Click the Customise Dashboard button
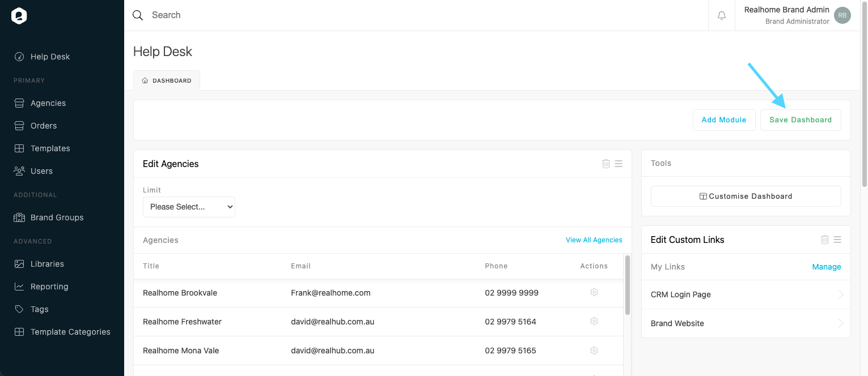This screenshot has width=868, height=376. (x=746, y=196)
